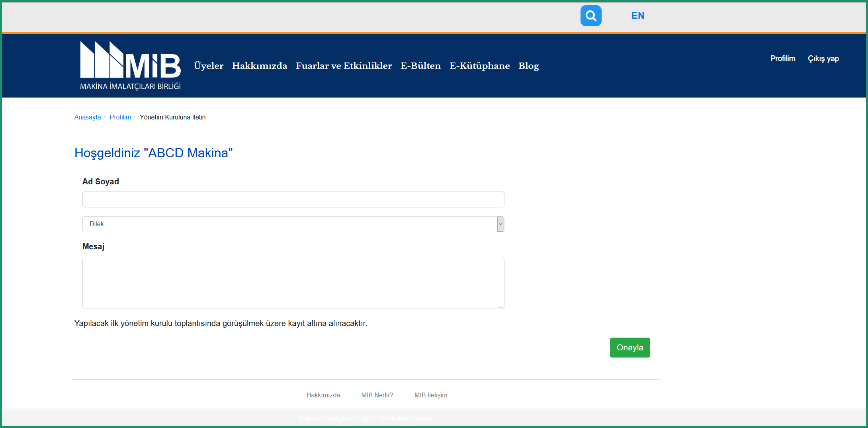Open the Dilek dropdown
868x428 pixels.
(293, 224)
